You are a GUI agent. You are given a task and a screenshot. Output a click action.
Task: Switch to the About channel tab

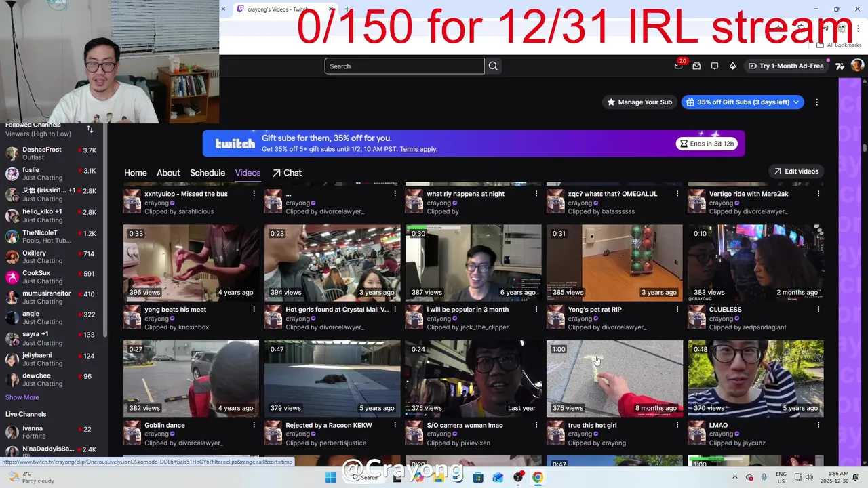point(168,173)
